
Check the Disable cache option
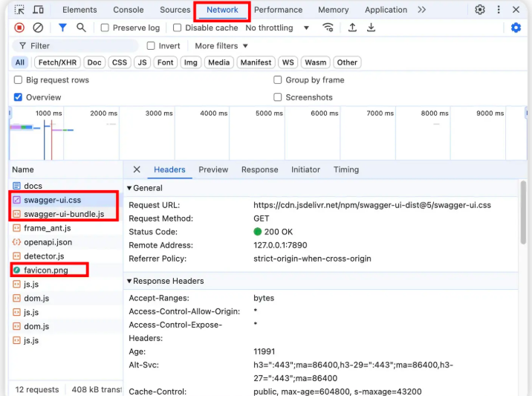178,27
